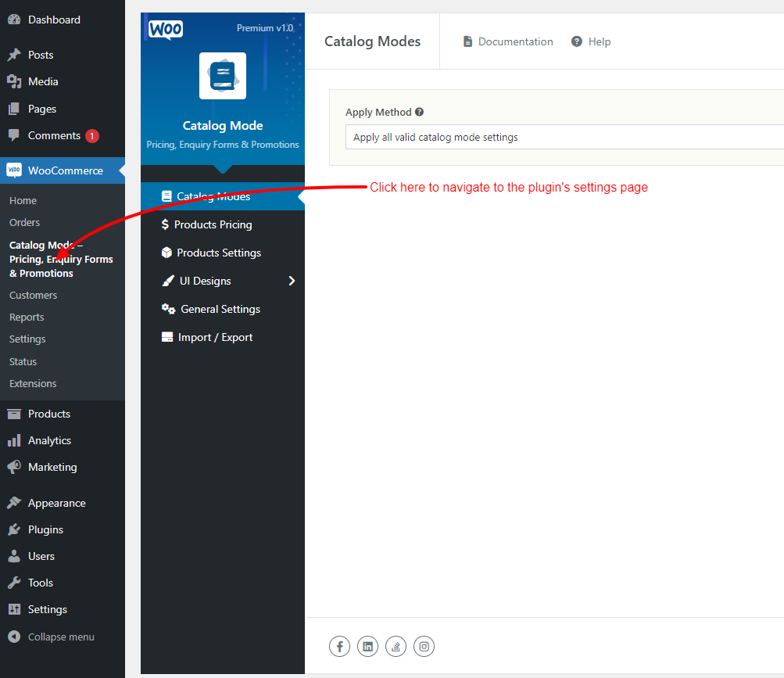Viewport: 784px width, 678px height.
Task: Click the Dashboard gauge icon
Action: point(14,20)
